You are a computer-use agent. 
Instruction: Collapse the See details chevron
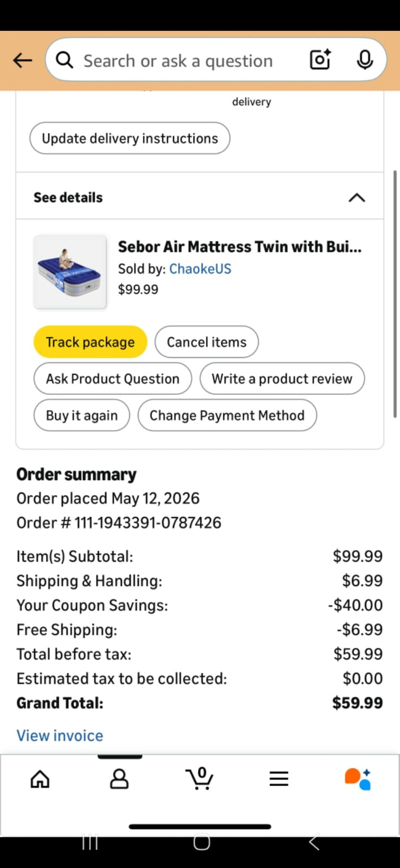pyautogui.click(x=357, y=197)
